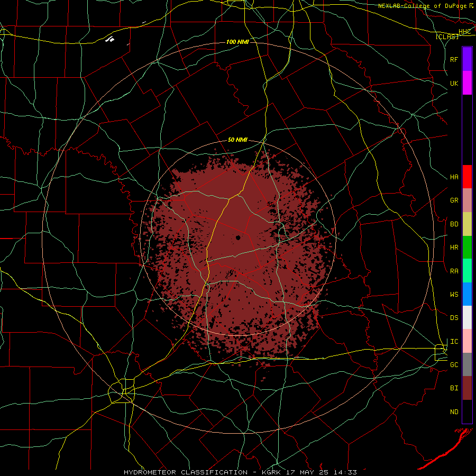
Task: Click the DS legend label
Action: 454,317
